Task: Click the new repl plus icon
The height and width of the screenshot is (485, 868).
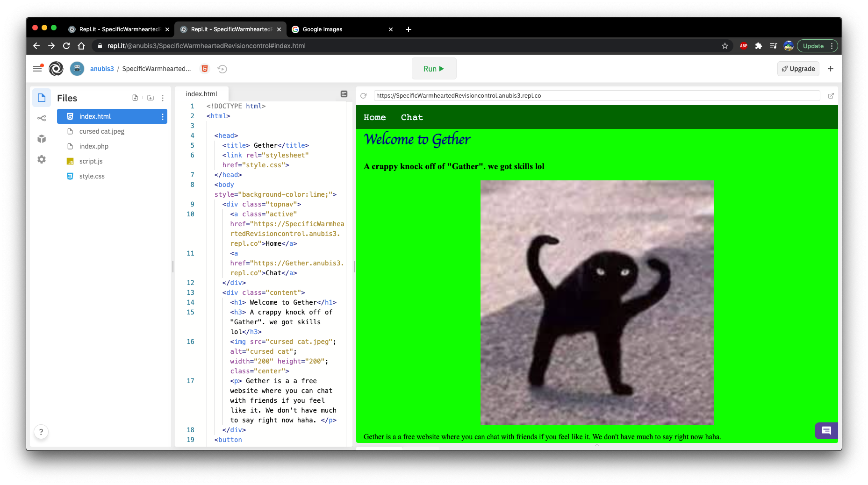Action: 831,69
